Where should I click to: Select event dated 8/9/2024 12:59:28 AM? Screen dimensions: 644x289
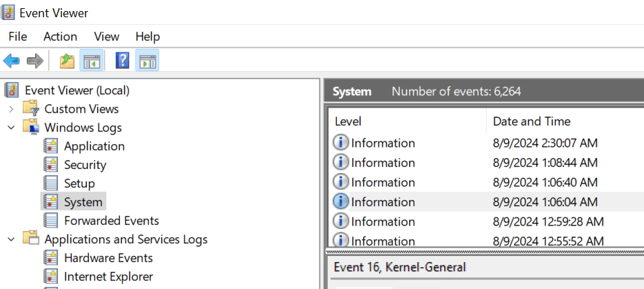548,221
